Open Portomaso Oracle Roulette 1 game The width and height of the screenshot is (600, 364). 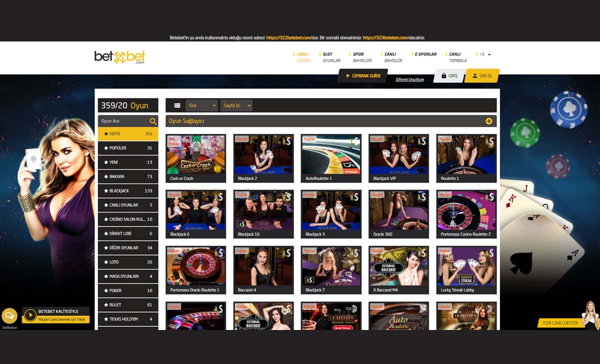[195, 270]
